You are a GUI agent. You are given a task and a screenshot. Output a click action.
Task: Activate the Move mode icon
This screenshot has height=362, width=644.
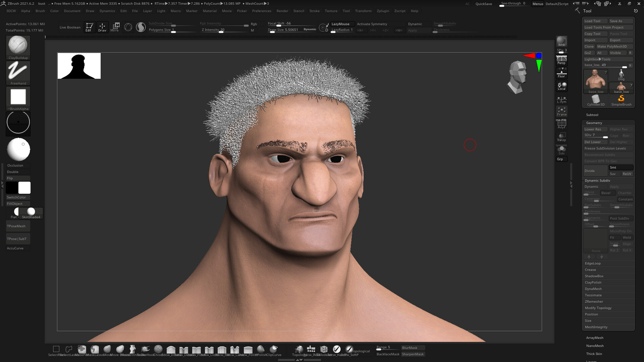click(115, 27)
